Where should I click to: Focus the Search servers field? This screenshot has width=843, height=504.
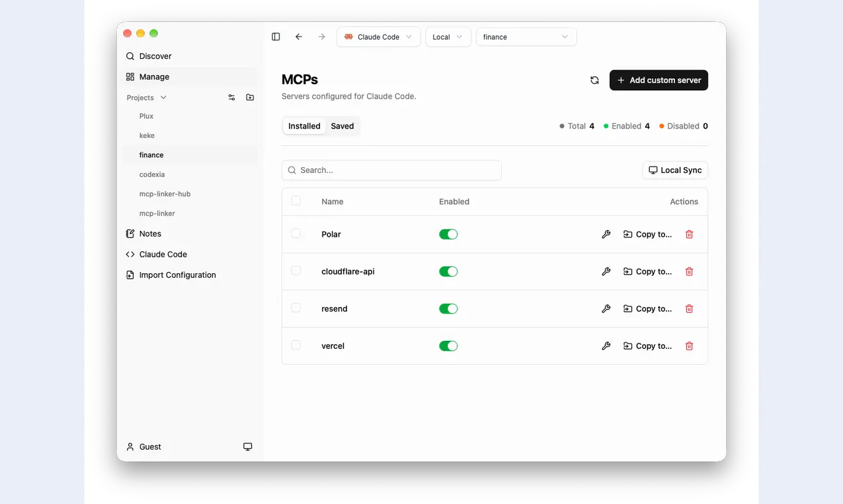[392, 170]
